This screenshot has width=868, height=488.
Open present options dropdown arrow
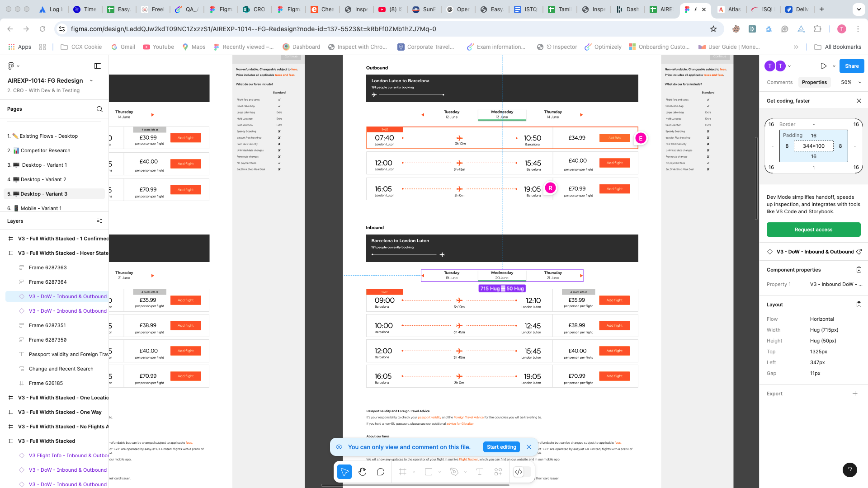click(x=834, y=66)
